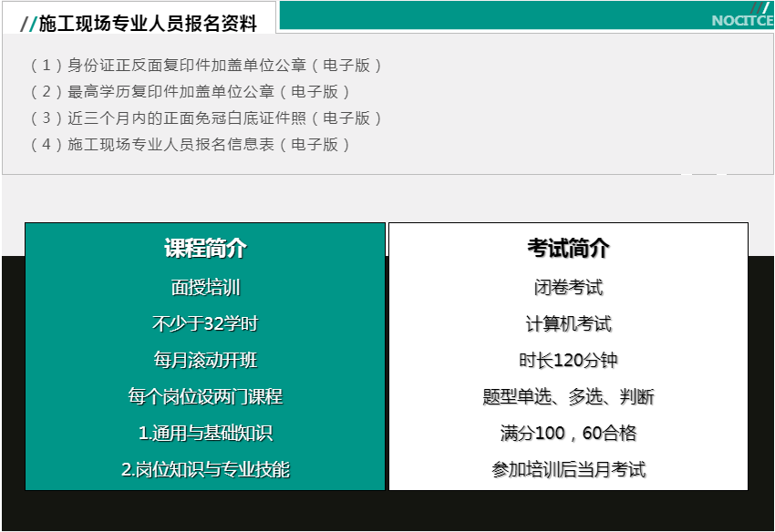Viewport: 775px width, 532px height.
Task: Click the 课程简介 heading
Action: (x=206, y=248)
